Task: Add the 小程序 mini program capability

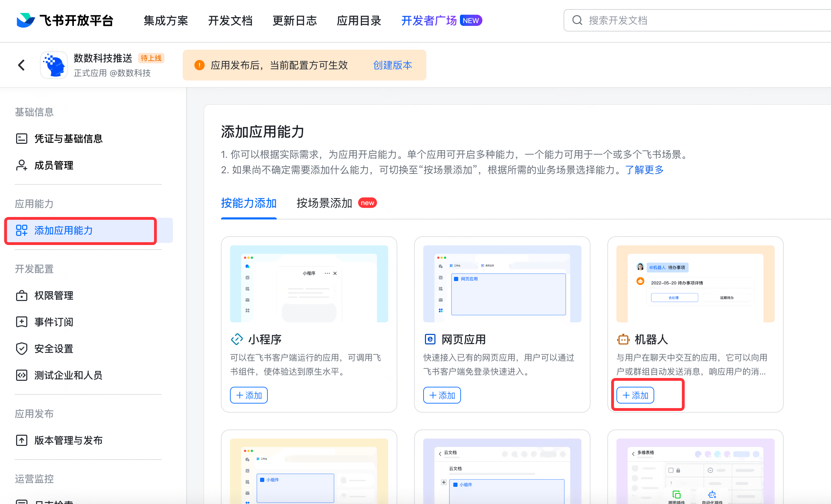Action: [x=249, y=395]
